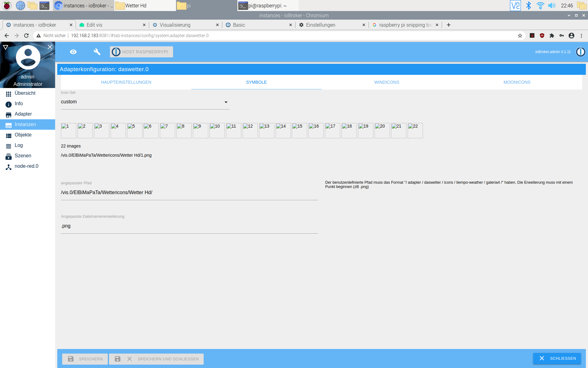Image resolution: width=588 pixels, height=368 pixels.
Task: Switch to the Windicons tab
Action: pos(386,82)
